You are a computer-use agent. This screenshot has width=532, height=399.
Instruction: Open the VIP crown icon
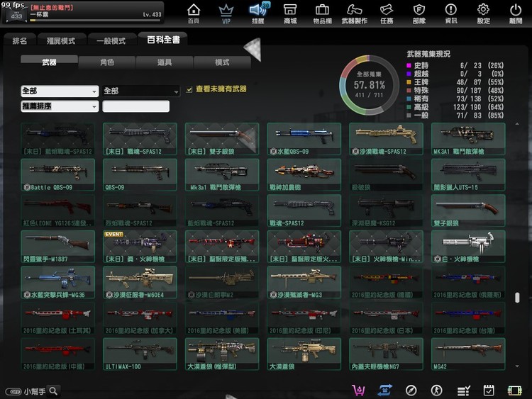tap(226, 12)
